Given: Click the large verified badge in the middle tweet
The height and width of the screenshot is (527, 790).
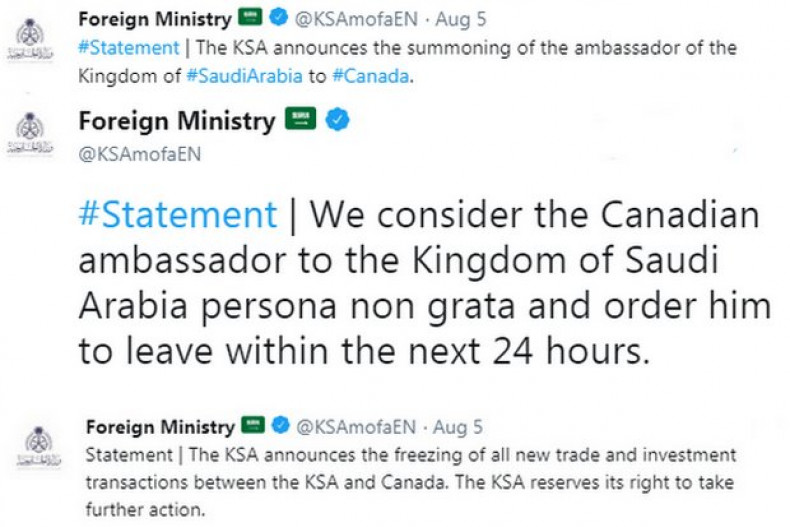Looking at the screenshot, I should [x=338, y=122].
